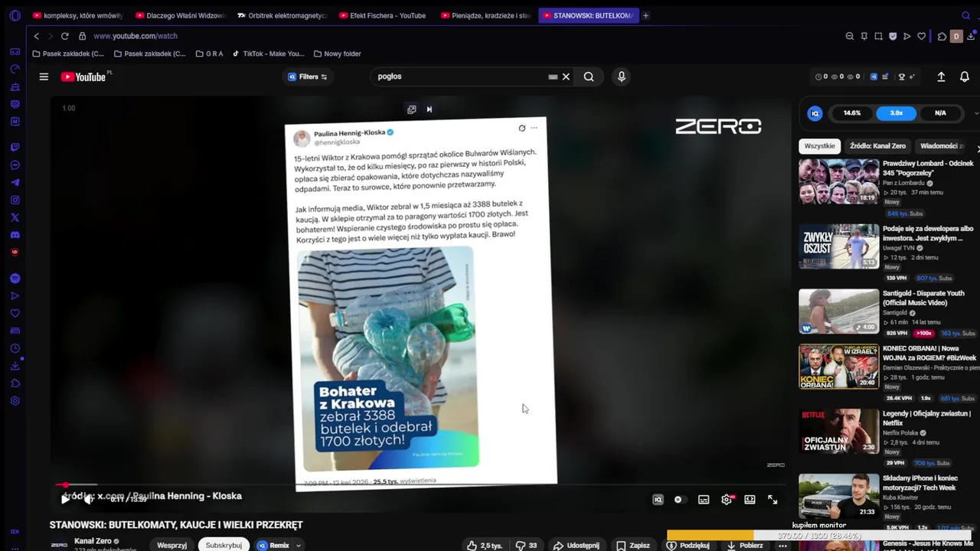This screenshot has height=551, width=980.
Task: Open search tabs magnifier in tab bar
Action: [965, 15]
